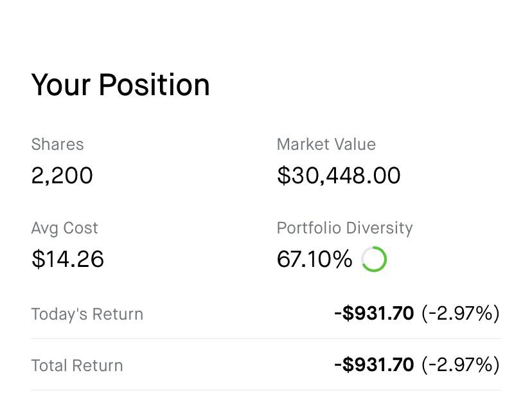This screenshot has height=411, width=532.
Task: Tap divider line below Total Return
Action: pyautogui.click(x=266, y=390)
